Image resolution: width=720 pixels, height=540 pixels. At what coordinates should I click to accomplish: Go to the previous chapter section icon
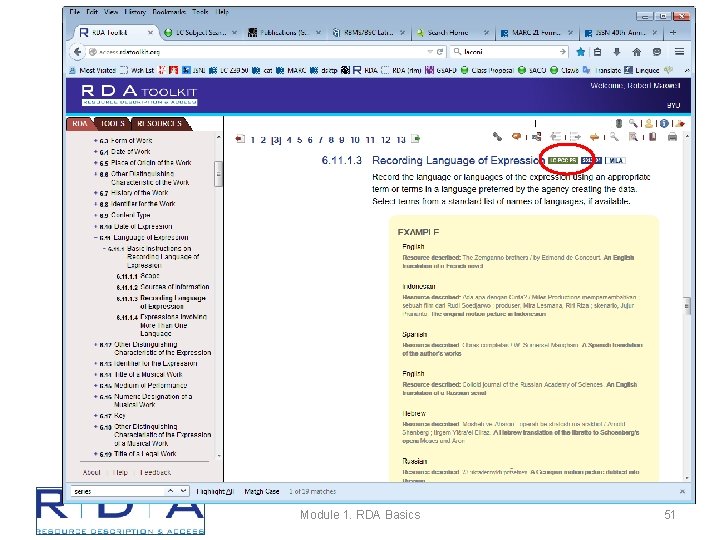tap(240, 139)
